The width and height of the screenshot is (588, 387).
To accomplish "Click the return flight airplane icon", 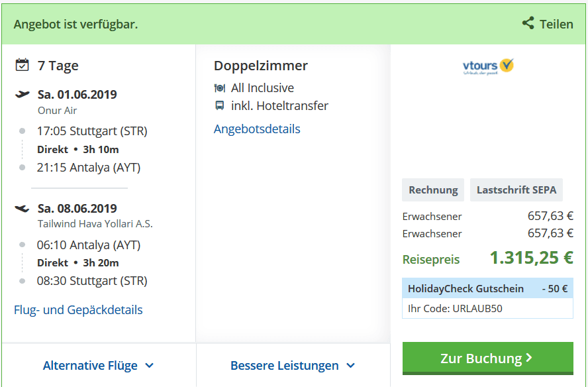I will (23, 208).
